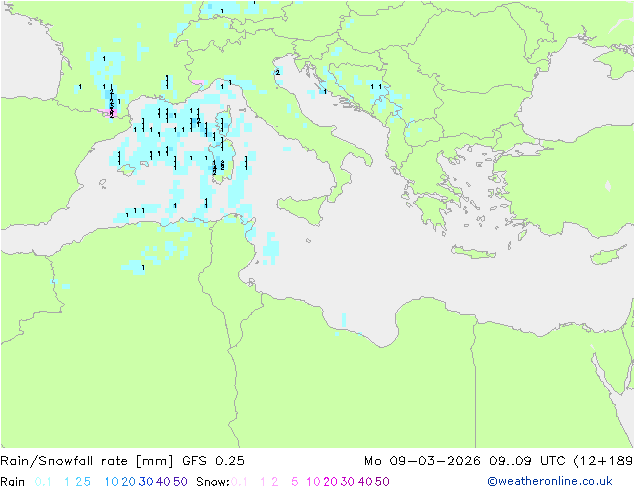
Task: Select the Snow 5 legend color value
Action: [x=295, y=482]
